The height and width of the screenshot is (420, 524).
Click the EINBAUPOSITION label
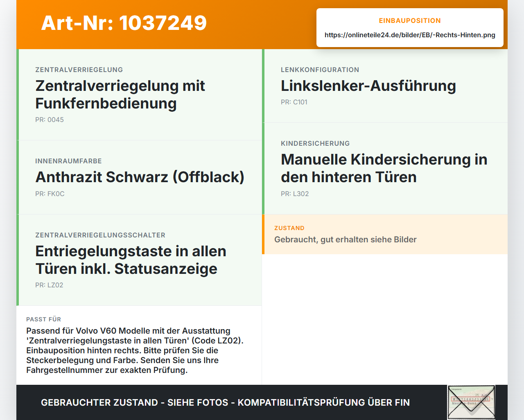click(x=410, y=20)
